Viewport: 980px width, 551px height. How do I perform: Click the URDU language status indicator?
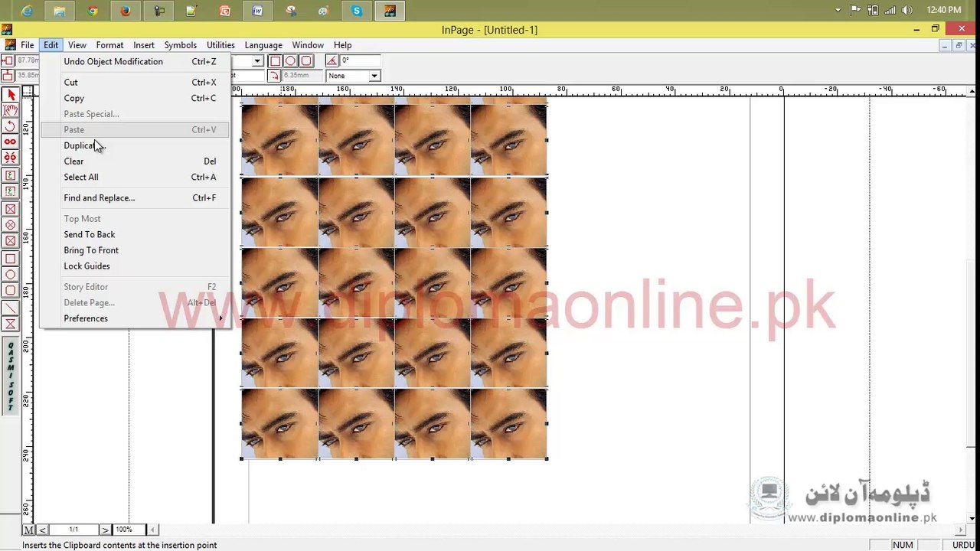point(963,545)
